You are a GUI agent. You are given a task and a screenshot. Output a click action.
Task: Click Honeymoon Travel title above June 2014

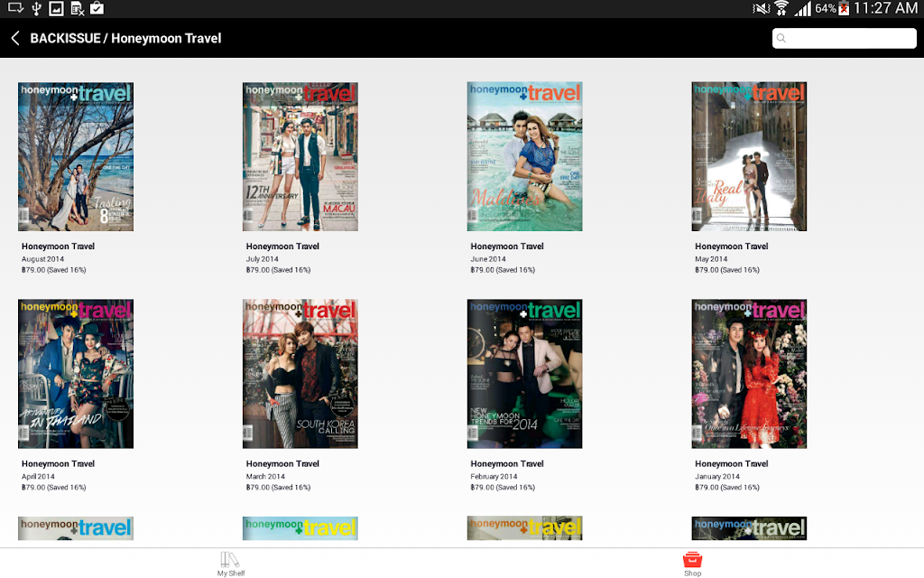[x=507, y=247]
